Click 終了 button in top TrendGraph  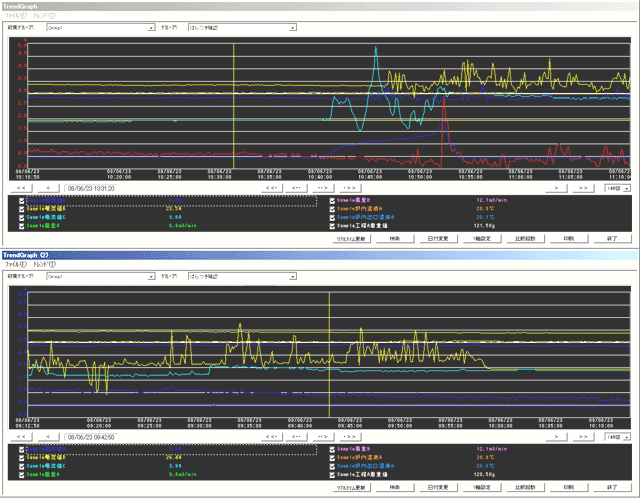tap(612, 239)
